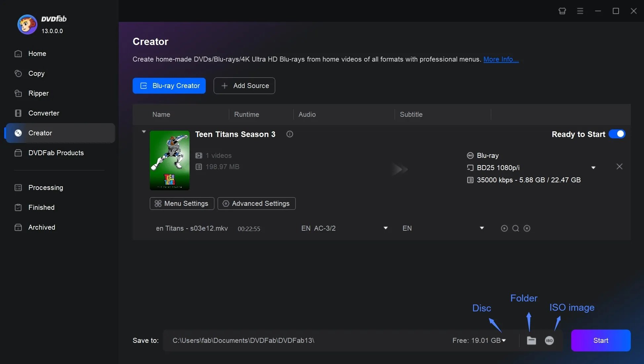Open the BD25 1080p/i output dropdown
Viewport: 644px width, 364px height.
coord(593,167)
